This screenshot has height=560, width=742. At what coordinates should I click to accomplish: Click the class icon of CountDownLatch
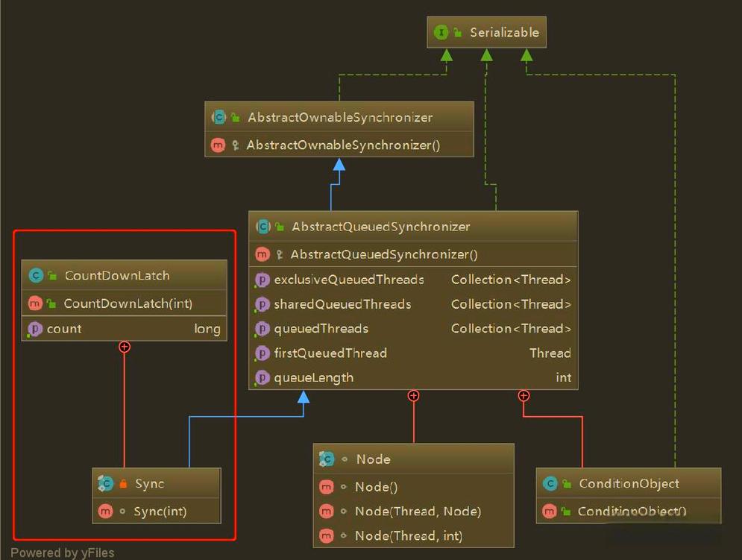(36, 275)
